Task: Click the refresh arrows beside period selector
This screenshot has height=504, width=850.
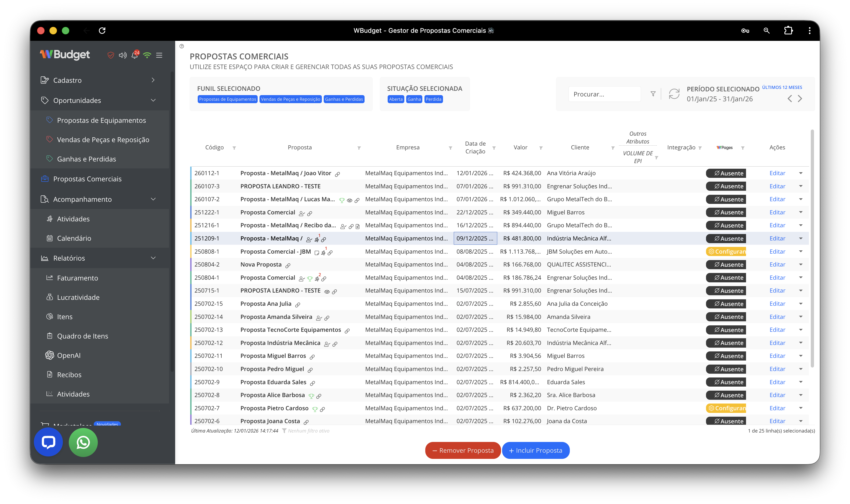Action: click(x=674, y=94)
